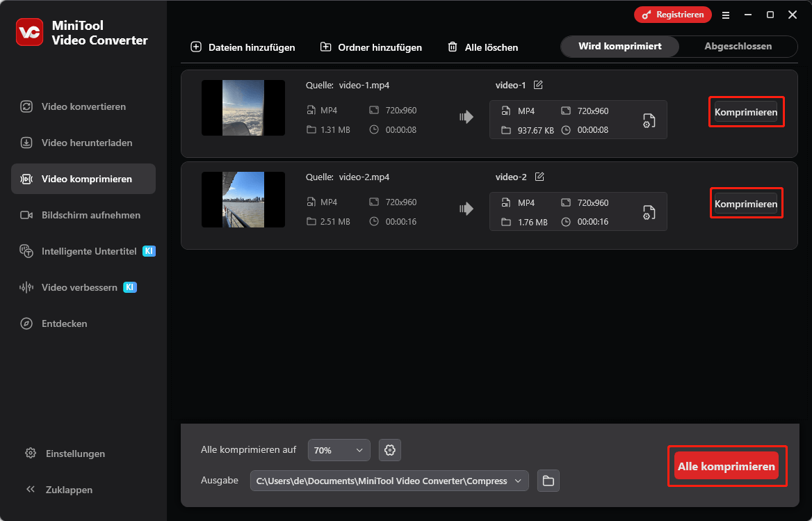Screen dimensions: 812x521
Task: Open the 70% compression level dropdown
Action: tap(339, 450)
